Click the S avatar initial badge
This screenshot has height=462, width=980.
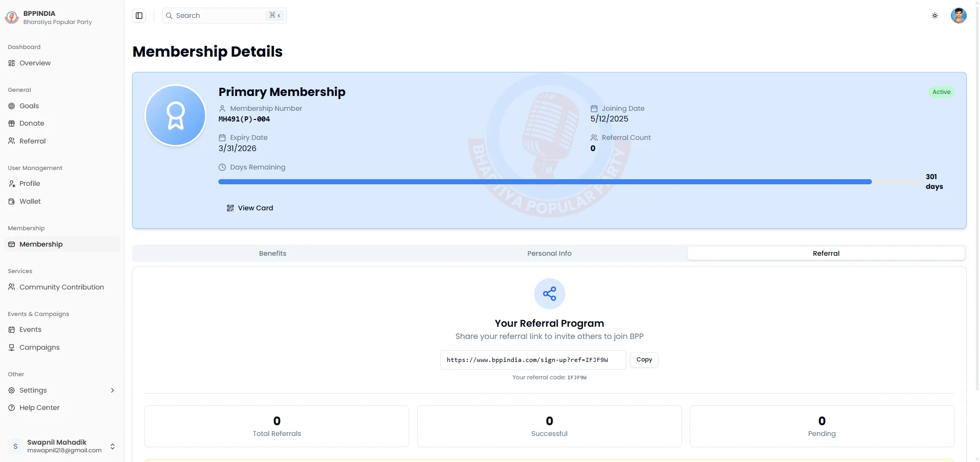tap(15, 446)
